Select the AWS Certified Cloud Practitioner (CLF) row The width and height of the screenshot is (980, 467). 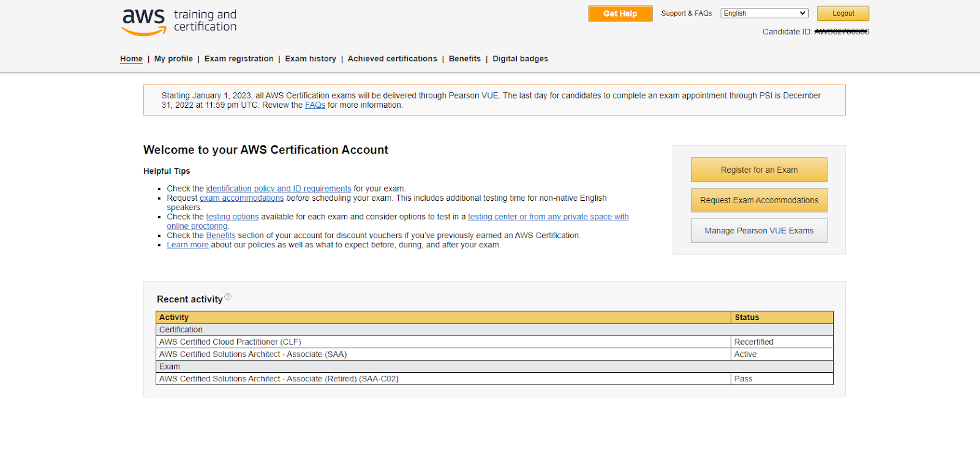(494, 342)
